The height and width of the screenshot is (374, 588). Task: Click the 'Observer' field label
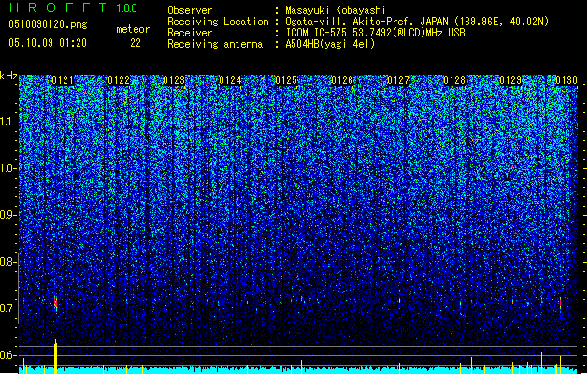[x=190, y=10]
